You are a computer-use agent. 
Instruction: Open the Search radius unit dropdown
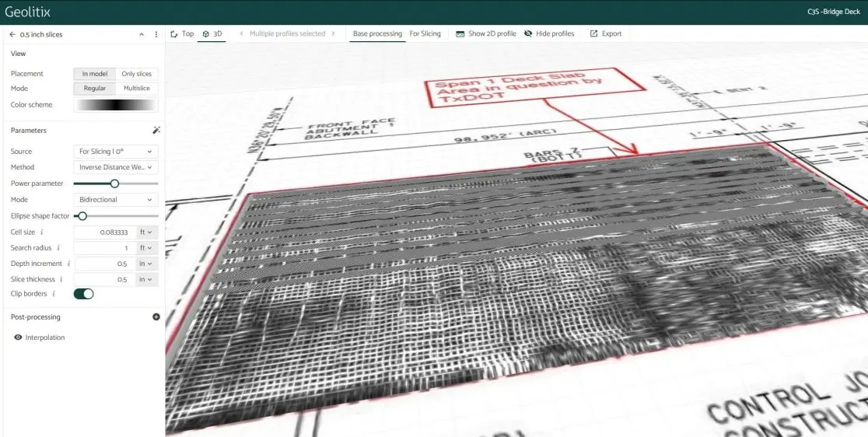(x=147, y=248)
